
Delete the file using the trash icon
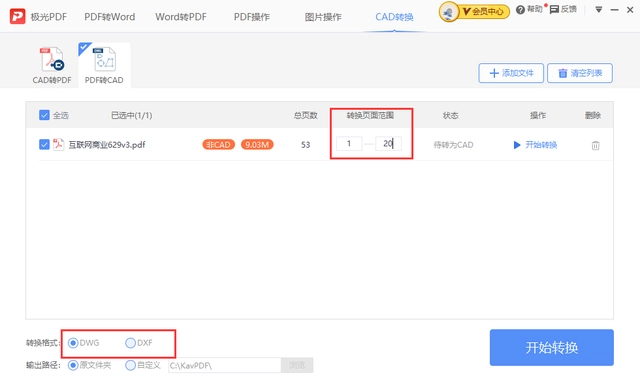(x=596, y=145)
